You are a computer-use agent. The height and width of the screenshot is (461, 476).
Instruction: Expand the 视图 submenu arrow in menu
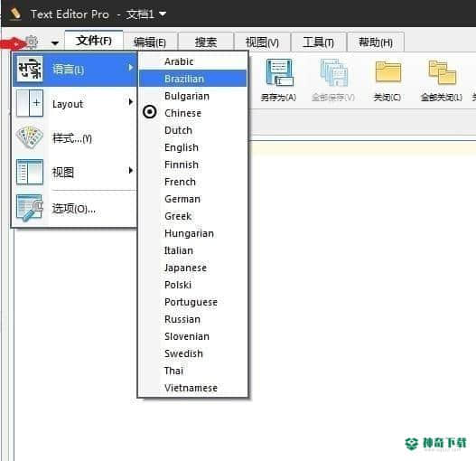(131, 170)
